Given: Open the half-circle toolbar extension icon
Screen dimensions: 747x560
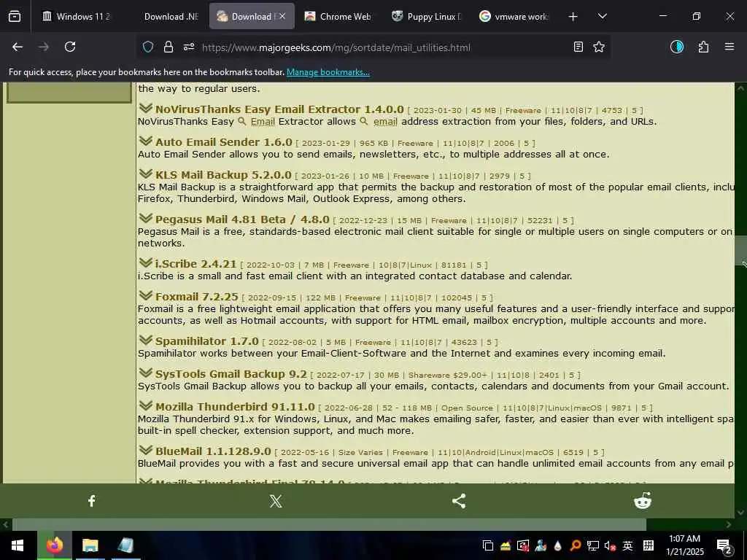Looking at the screenshot, I should [x=677, y=47].
